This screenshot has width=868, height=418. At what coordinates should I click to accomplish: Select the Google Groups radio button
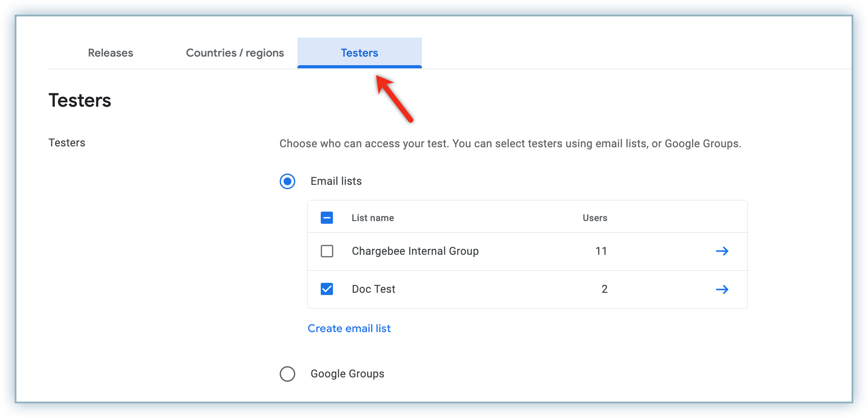[x=287, y=374]
